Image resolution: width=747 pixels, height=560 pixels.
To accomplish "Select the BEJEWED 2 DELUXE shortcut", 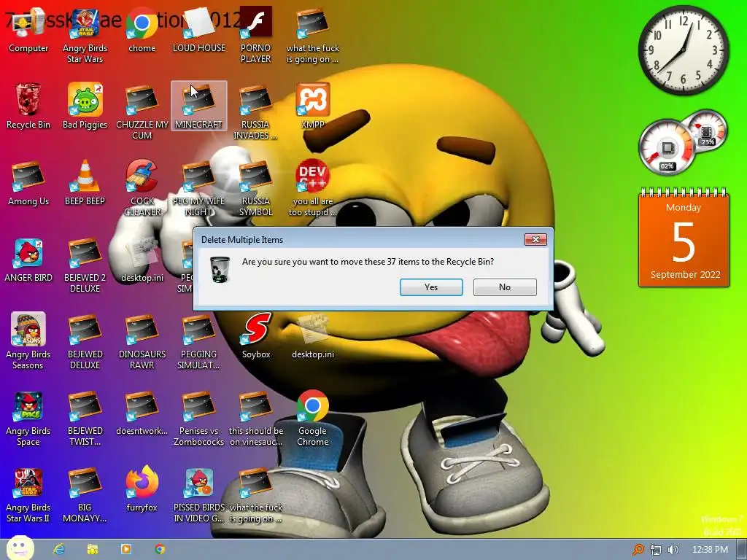I will pyautogui.click(x=85, y=265).
